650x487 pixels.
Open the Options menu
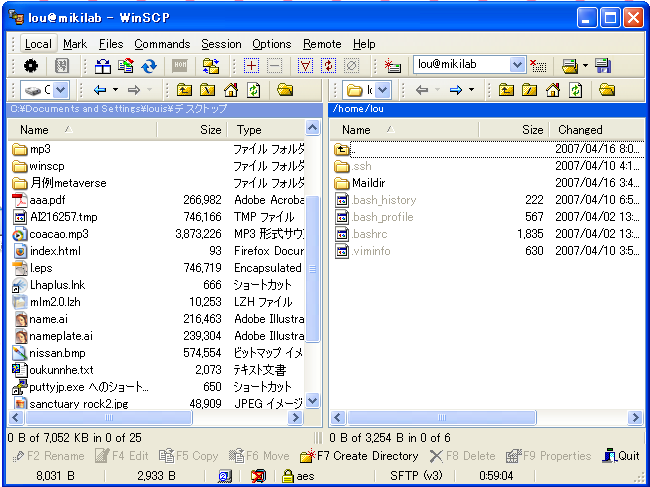pyautogui.click(x=272, y=44)
